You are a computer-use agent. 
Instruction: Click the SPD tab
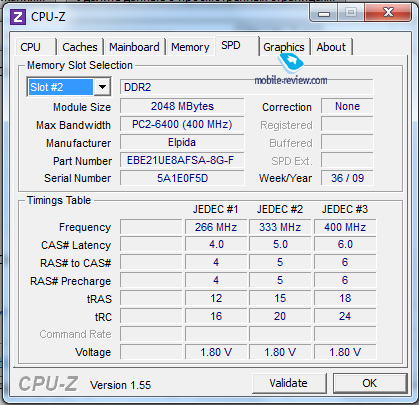(x=237, y=45)
